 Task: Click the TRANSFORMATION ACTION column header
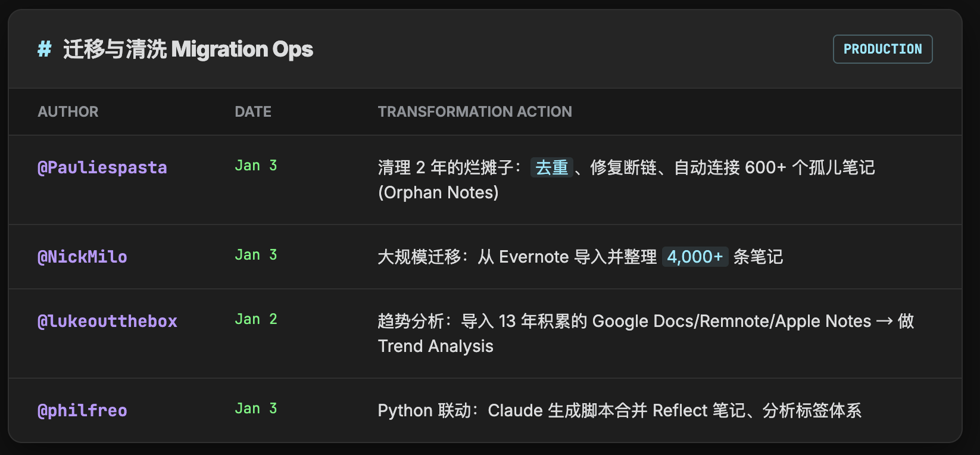click(x=475, y=112)
